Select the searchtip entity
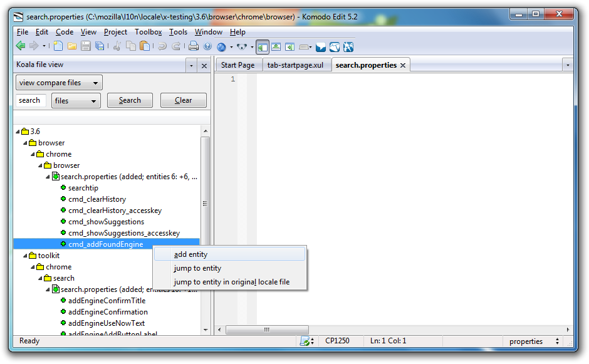Image resolution: width=589 pixels, height=364 pixels. (x=83, y=188)
